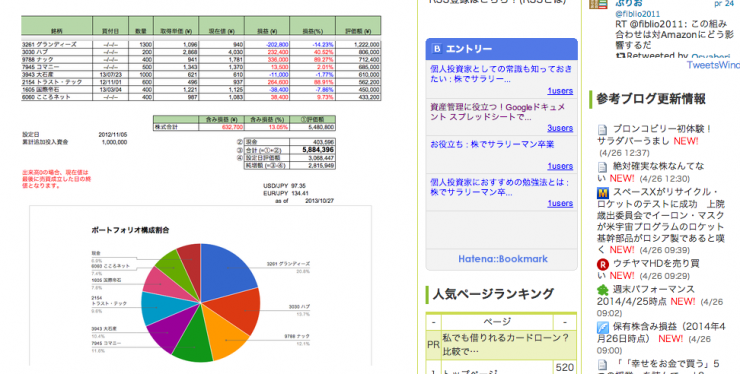Click 1users under お役立ち entry
Image resolution: width=740 pixels, height=374 pixels.
click(560, 166)
